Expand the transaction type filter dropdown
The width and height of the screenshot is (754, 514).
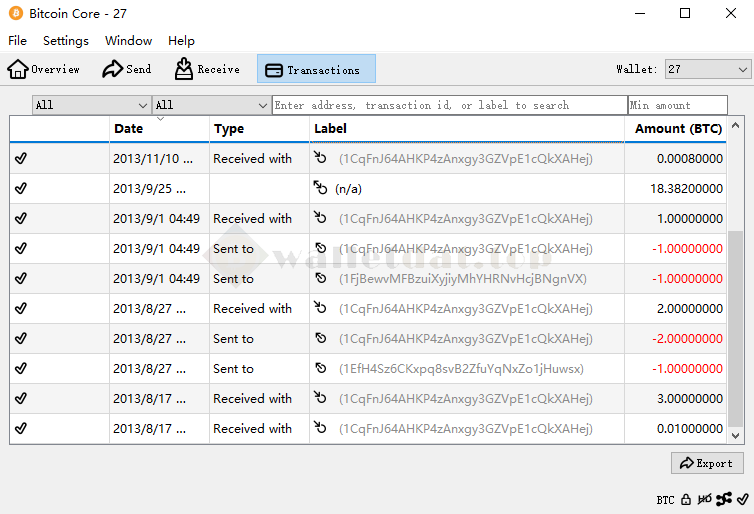click(211, 105)
